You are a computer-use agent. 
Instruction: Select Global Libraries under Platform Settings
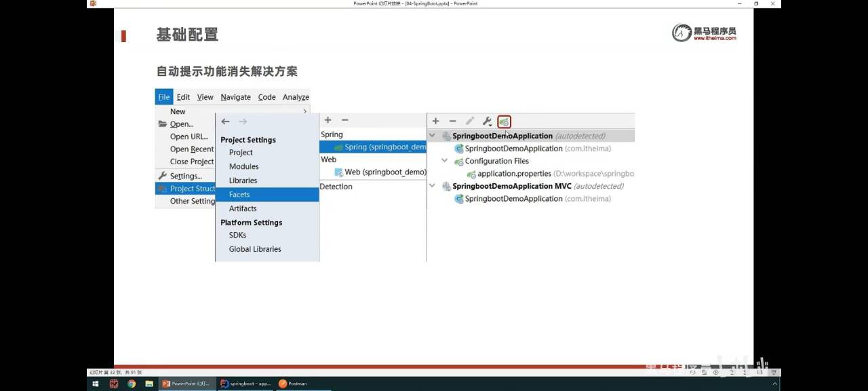coord(255,249)
